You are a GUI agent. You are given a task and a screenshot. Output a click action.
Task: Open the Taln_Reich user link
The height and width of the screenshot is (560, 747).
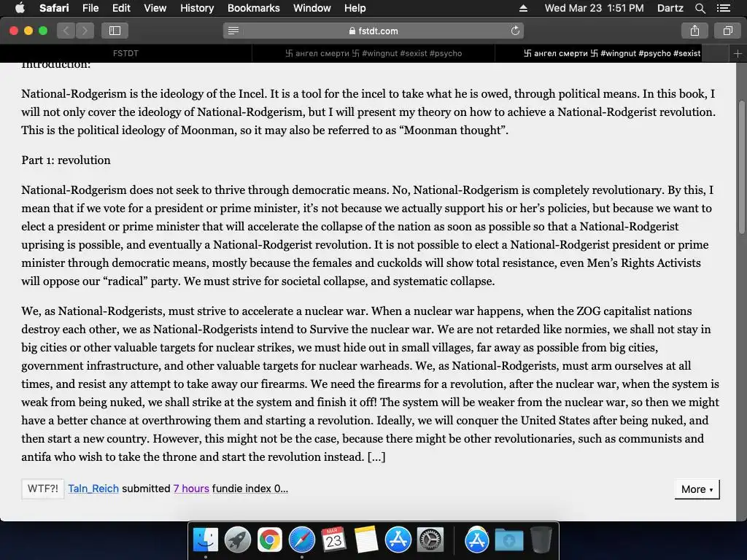tap(93, 489)
